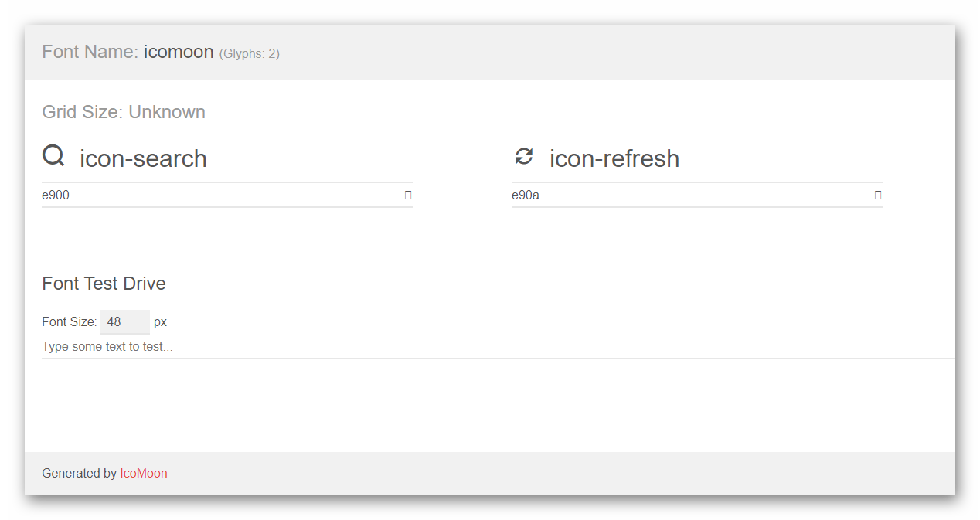Click the e900 unicode code field

[x=219, y=195]
